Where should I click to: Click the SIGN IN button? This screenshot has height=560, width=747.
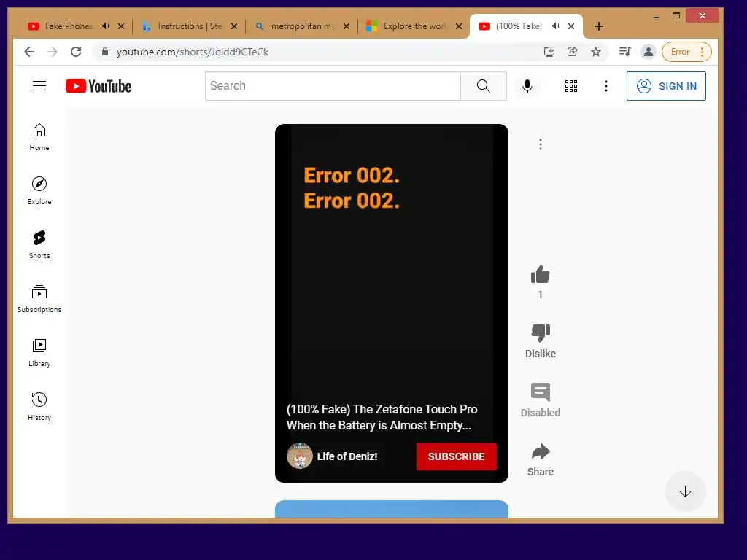click(666, 86)
